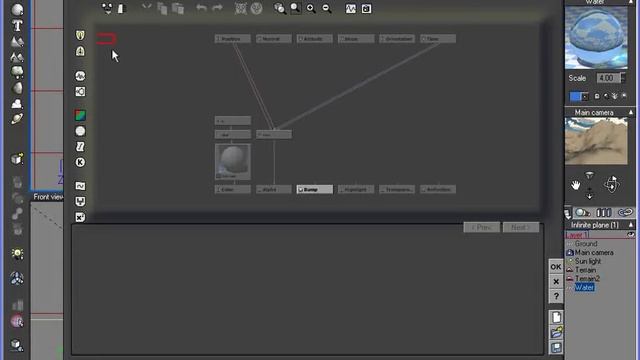Switch to the library bars tab in world browser
The height and width of the screenshot is (360, 640).
603,213
